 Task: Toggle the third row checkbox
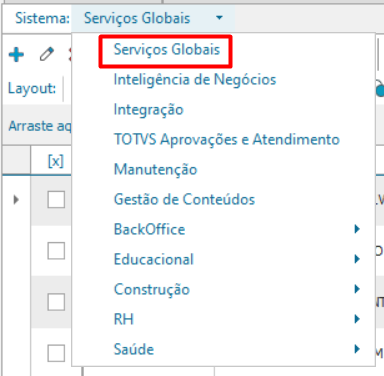(x=56, y=302)
